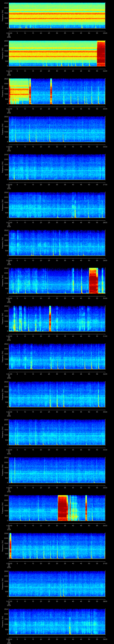Click the Frequency (Hz) axis label of the 9:22:00 panel
This screenshot has width=114, height=644.
[x=3, y=16]
